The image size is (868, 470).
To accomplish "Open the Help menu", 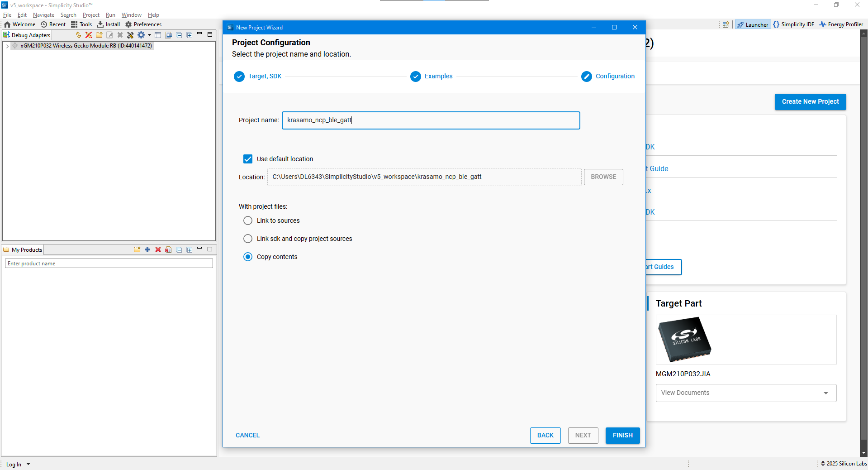I will coord(153,15).
